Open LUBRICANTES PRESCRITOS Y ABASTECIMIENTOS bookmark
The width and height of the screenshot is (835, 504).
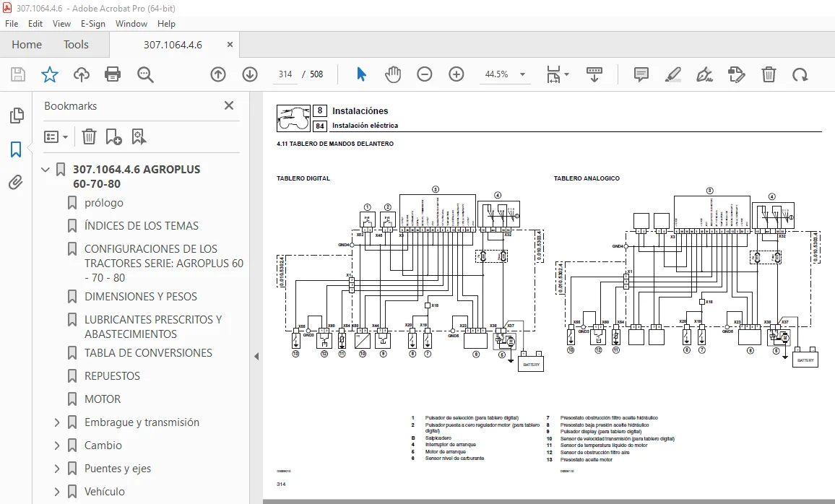pos(153,327)
